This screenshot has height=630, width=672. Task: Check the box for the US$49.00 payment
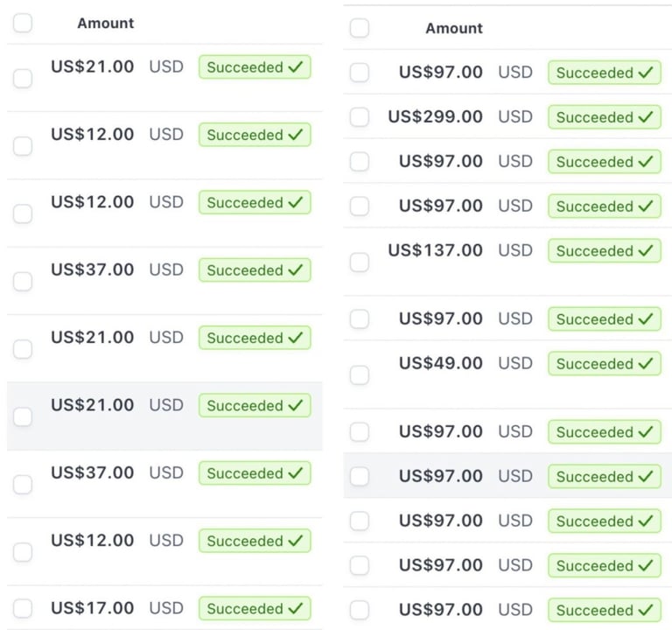[x=359, y=375]
